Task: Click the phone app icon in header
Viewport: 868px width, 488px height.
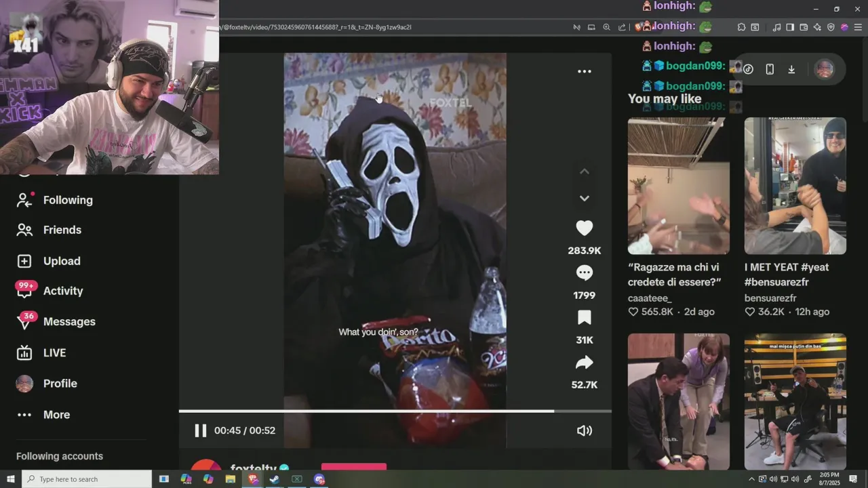Action: [770, 69]
